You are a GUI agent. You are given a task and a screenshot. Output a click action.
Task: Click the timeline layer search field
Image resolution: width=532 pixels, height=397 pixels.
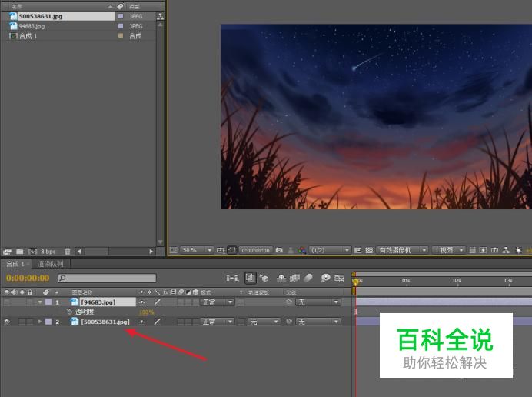point(107,279)
